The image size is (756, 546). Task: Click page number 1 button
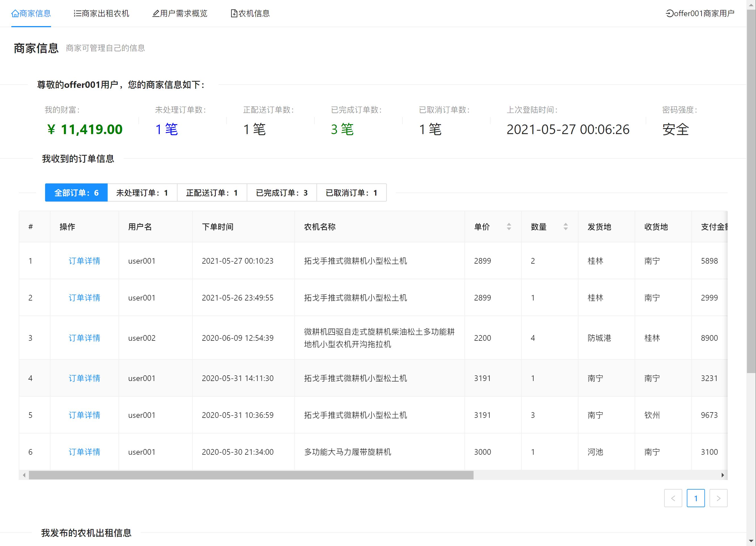click(x=695, y=498)
